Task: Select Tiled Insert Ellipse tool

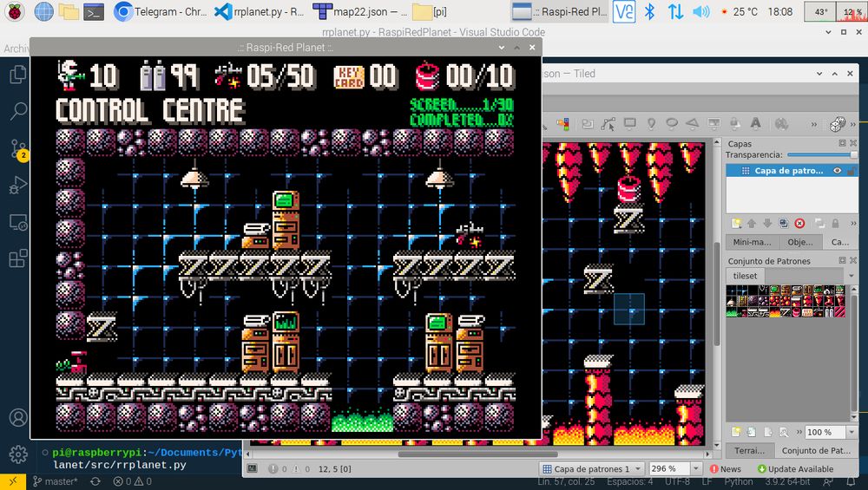Action: tap(672, 124)
